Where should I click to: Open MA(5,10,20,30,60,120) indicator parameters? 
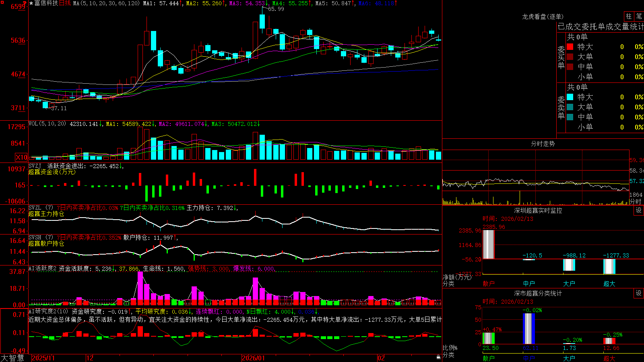pos(107,3)
